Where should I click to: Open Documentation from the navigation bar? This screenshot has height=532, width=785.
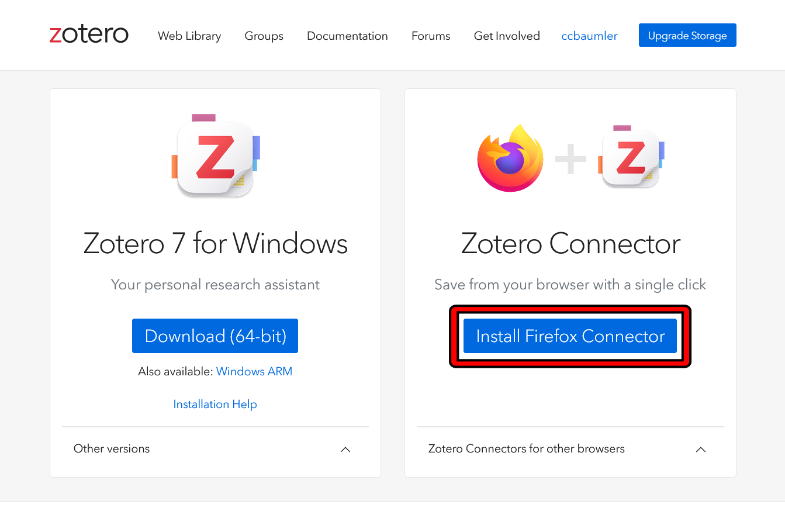pyautogui.click(x=347, y=36)
